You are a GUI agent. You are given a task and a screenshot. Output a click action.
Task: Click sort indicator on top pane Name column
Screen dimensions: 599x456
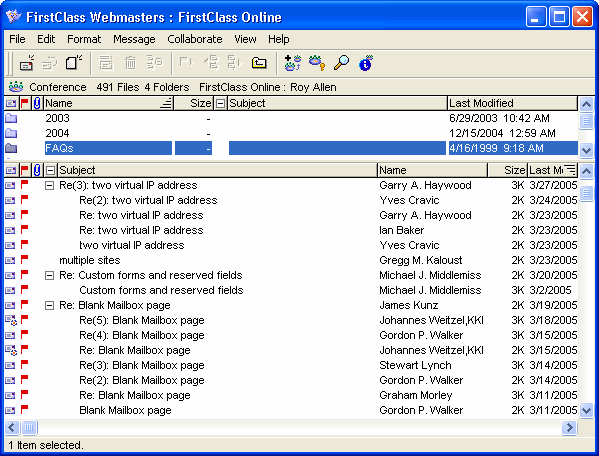click(166, 103)
